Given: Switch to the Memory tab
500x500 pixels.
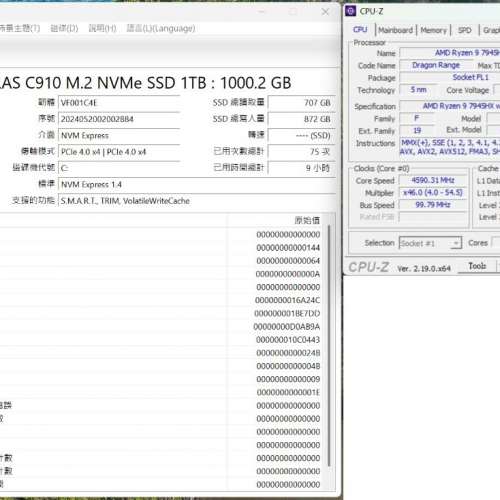Looking at the screenshot, I should pyautogui.click(x=433, y=30).
